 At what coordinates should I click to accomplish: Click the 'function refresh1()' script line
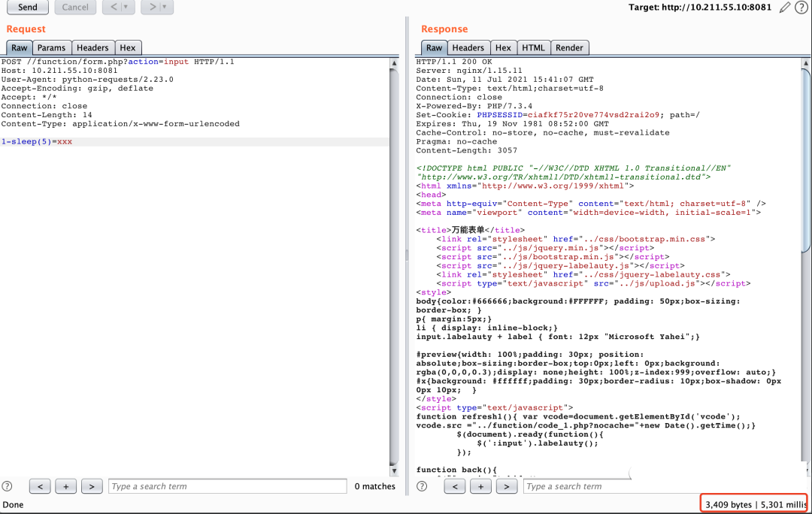coord(578,417)
